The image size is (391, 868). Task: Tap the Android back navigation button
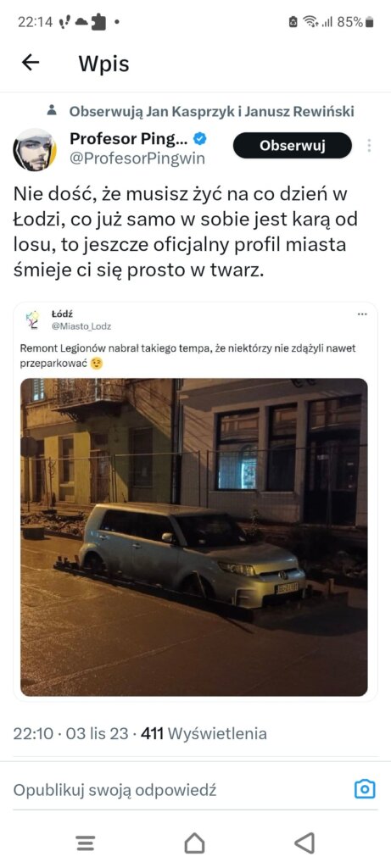click(x=304, y=843)
